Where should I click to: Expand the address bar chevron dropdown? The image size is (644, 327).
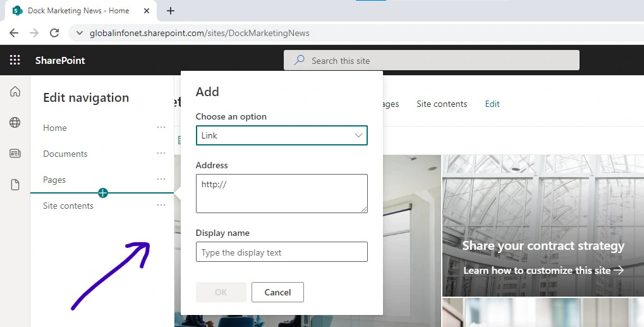pyautogui.click(x=80, y=33)
